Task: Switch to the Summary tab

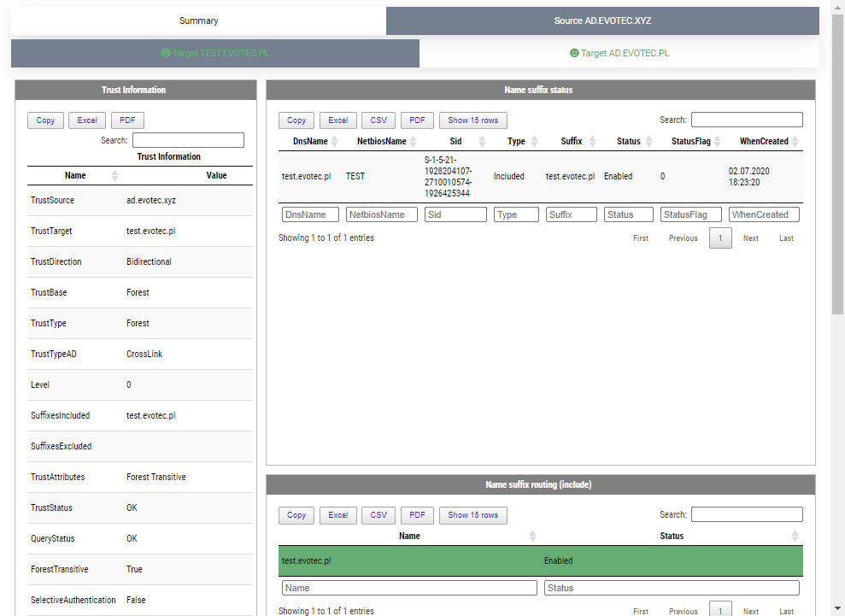Action: tap(198, 21)
